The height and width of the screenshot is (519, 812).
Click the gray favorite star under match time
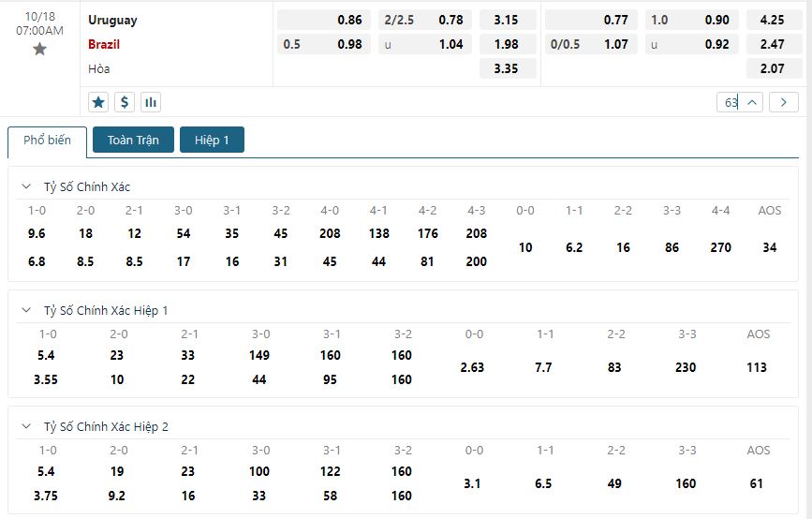(x=39, y=50)
